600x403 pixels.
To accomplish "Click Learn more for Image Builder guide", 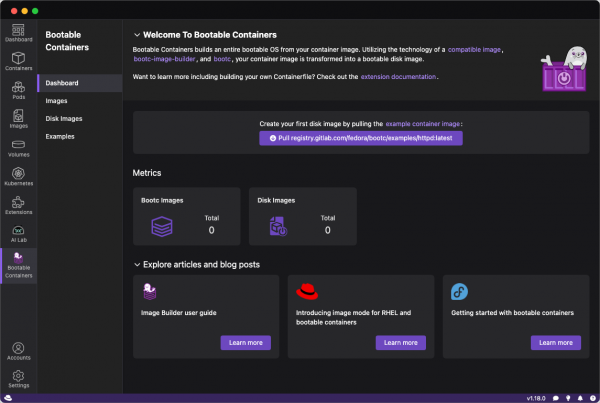I will pyautogui.click(x=246, y=342).
